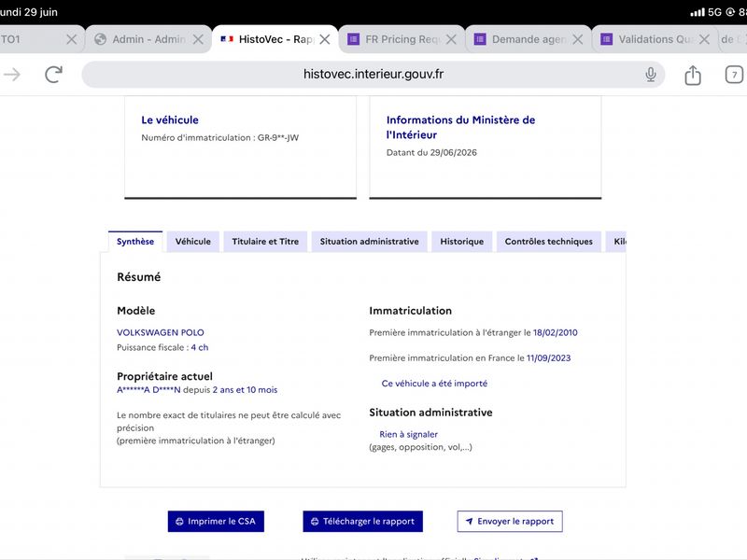The image size is (747, 560).
Task: Open the share sheet icon
Action: pos(693,75)
